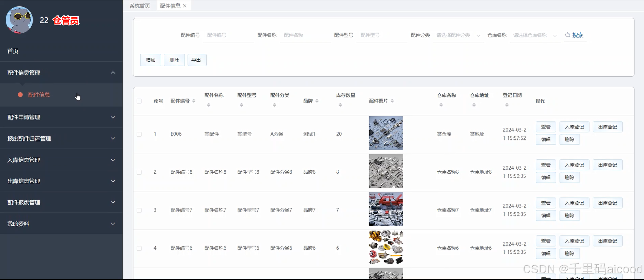Close the 配件信息 tab with X
The image size is (644, 280).
(185, 6)
